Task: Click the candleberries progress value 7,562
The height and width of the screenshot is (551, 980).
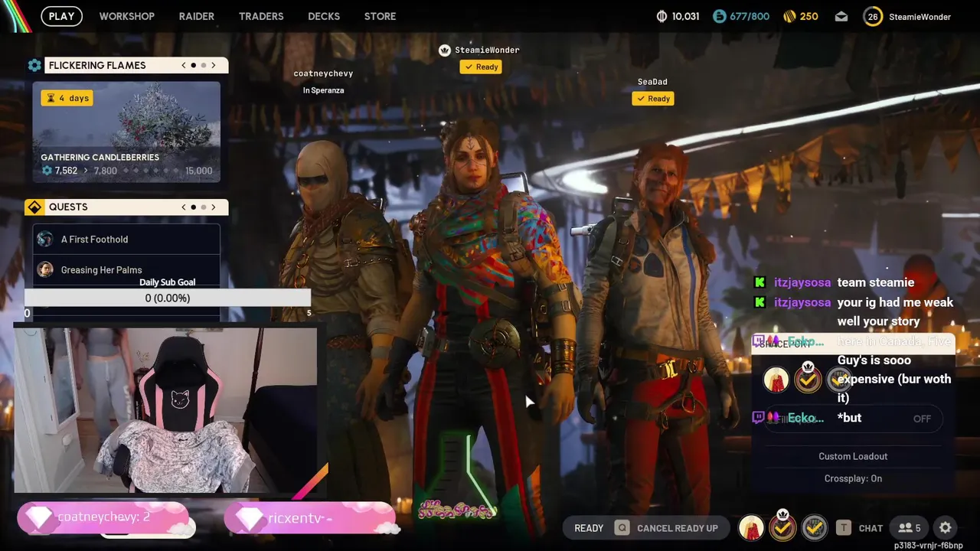Action: click(x=66, y=171)
